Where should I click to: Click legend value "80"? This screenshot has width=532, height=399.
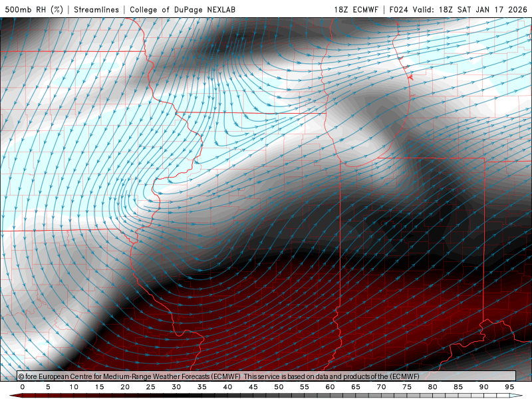click(433, 387)
